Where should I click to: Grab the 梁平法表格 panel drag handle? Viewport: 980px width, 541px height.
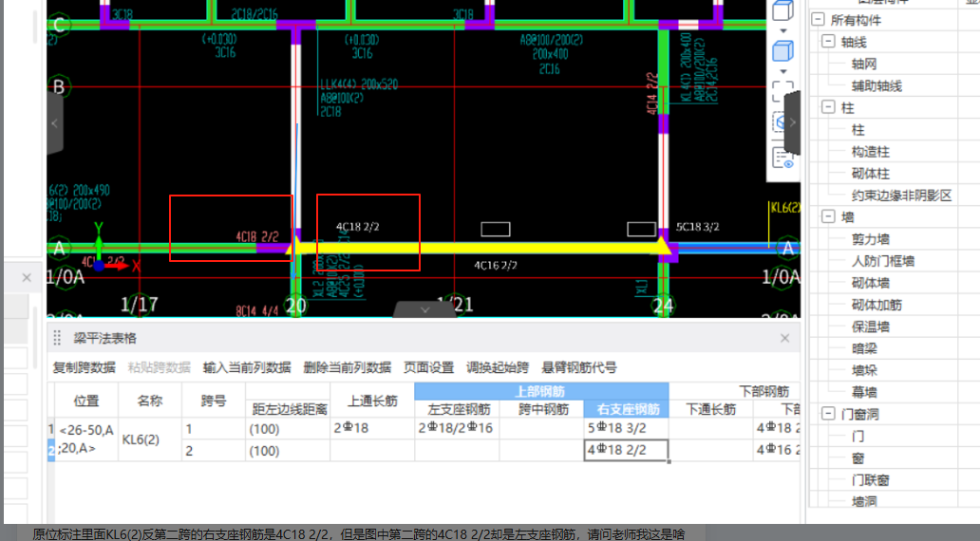[x=58, y=338]
